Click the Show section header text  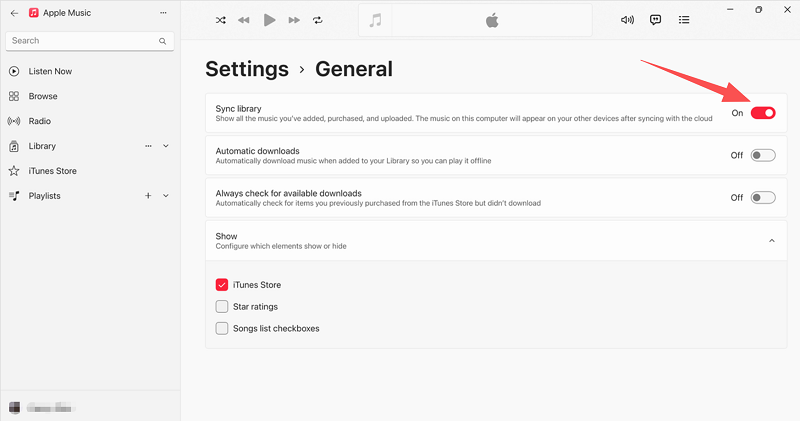coord(227,236)
